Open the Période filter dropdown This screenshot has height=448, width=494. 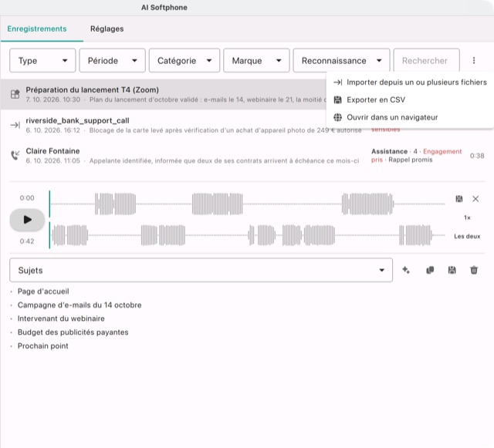coord(112,60)
